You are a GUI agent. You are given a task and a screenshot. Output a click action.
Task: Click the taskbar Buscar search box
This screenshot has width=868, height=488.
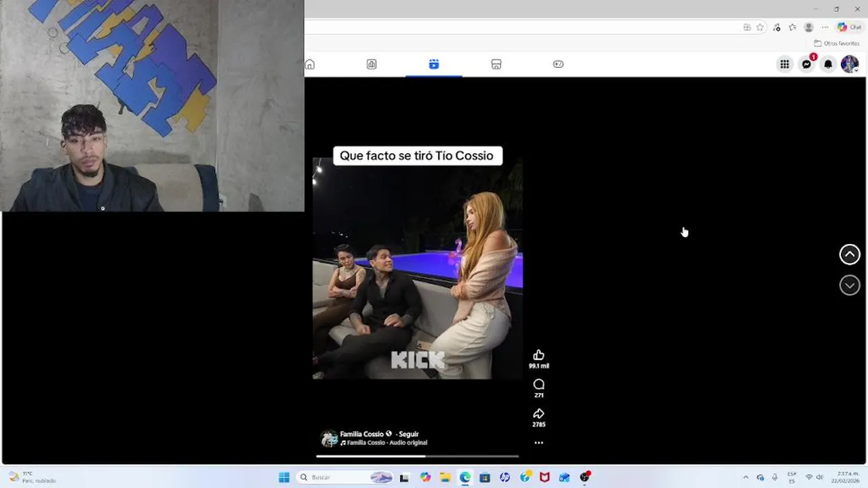coord(346,477)
